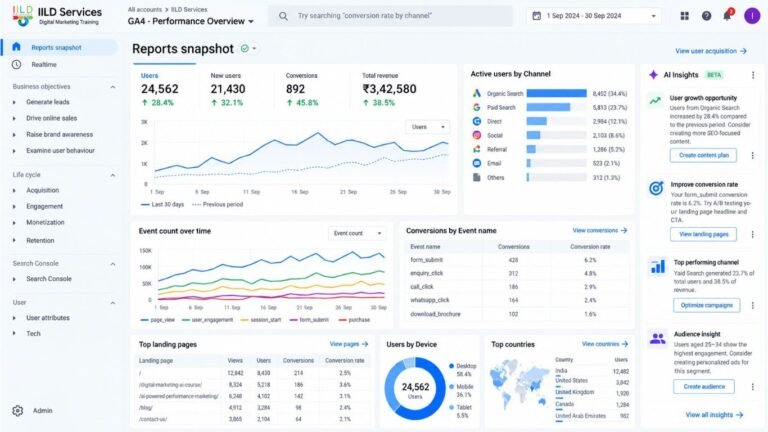Viewport: 768px width, 432px height.
Task: Click the search magnifier icon
Action: (283, 16)
